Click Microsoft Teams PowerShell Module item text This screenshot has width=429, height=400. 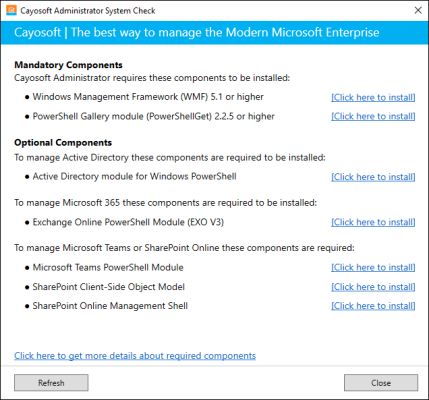click(x=108, y=267)
